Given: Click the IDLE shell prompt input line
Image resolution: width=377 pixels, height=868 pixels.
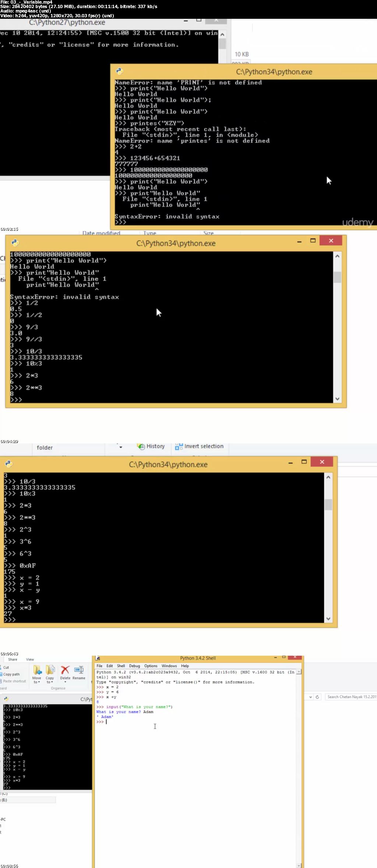Looking at the screenshot, I should 195,722.
